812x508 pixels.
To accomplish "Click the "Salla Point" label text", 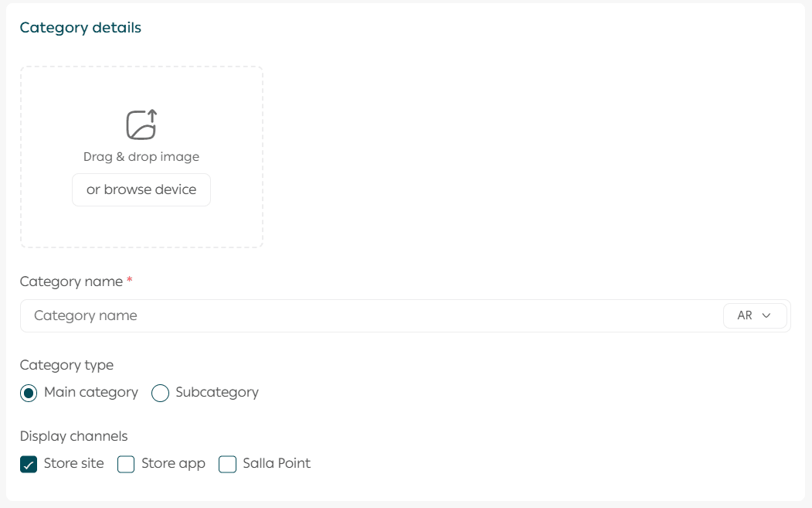I will [x=277, y=463].
